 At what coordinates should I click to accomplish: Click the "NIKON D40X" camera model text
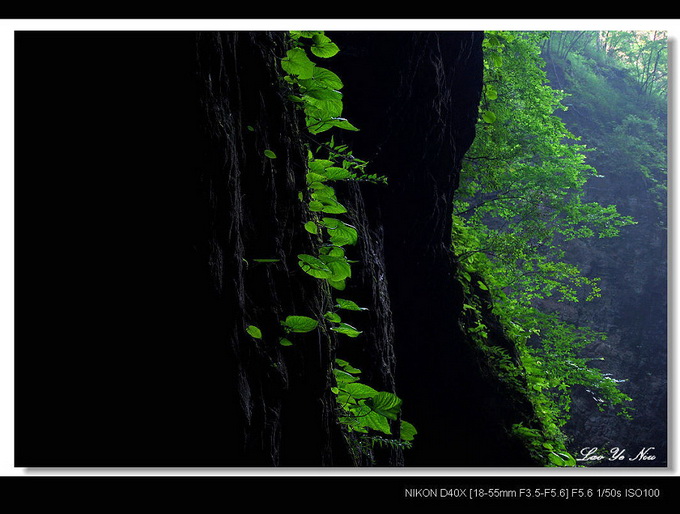(435, 493)
